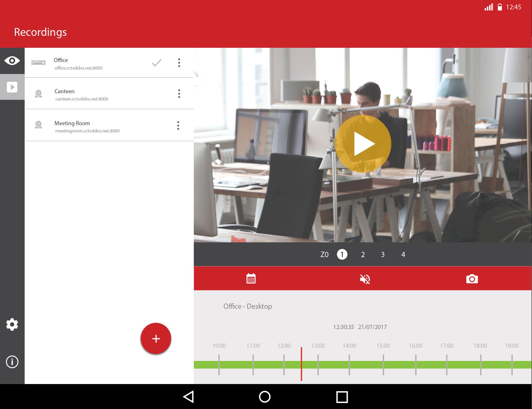This screenshot has width=532, height=409.
Task: Jump to 15:00 on the timeline
Action: 383,346
